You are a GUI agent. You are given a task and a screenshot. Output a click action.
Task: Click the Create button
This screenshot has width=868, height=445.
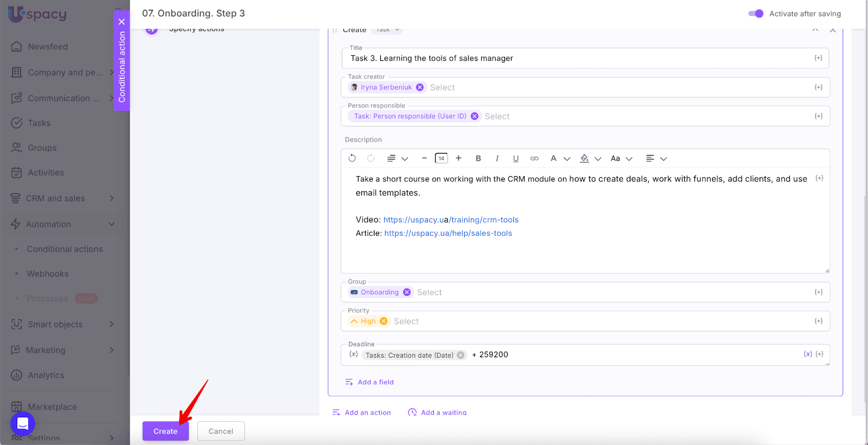[x=165, y=431]
